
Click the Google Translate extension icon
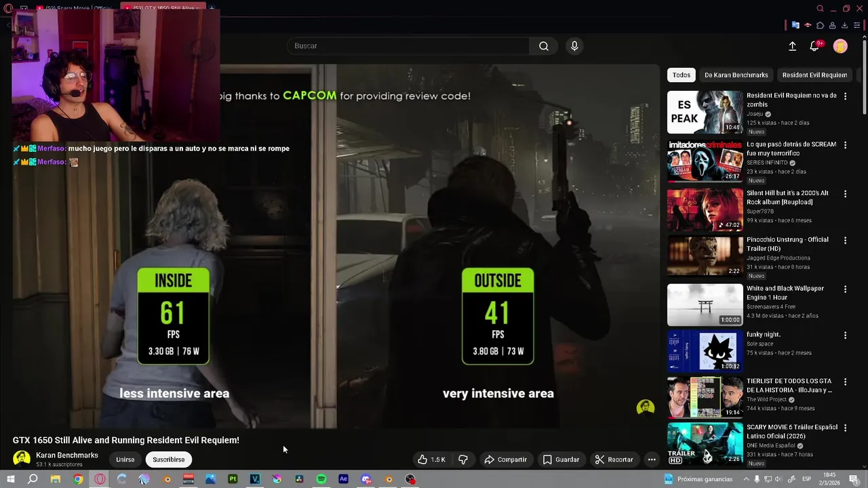[x=795, y=26]
